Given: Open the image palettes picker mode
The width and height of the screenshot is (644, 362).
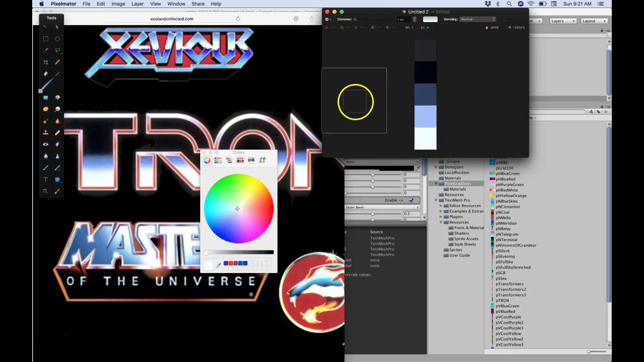Looking at the screenshot, I should [240, 160].
